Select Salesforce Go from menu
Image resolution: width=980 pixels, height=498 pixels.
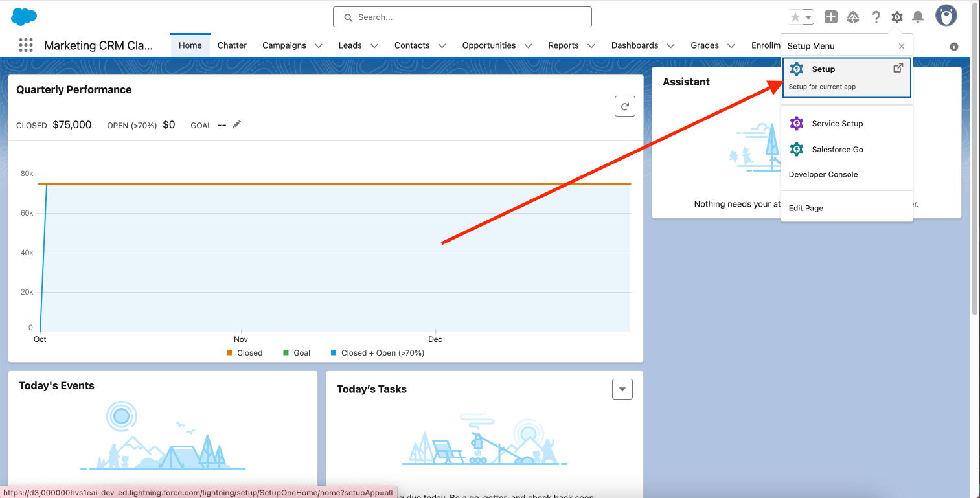(x=847, y=150)
